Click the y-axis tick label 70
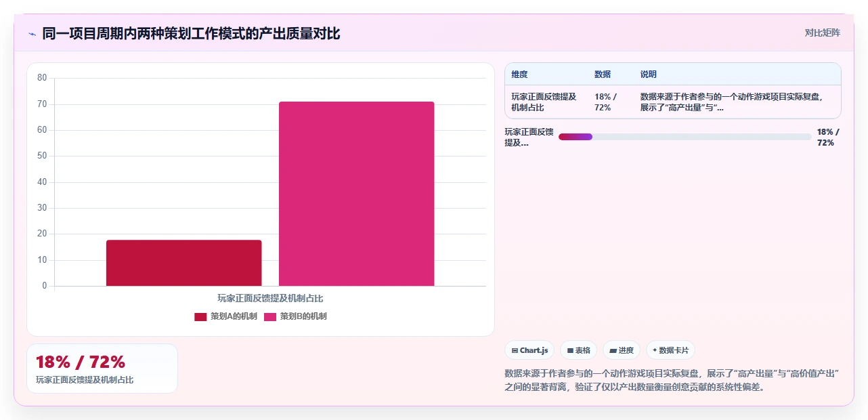This screenshot has height=420, width=868. coord(42,104)
